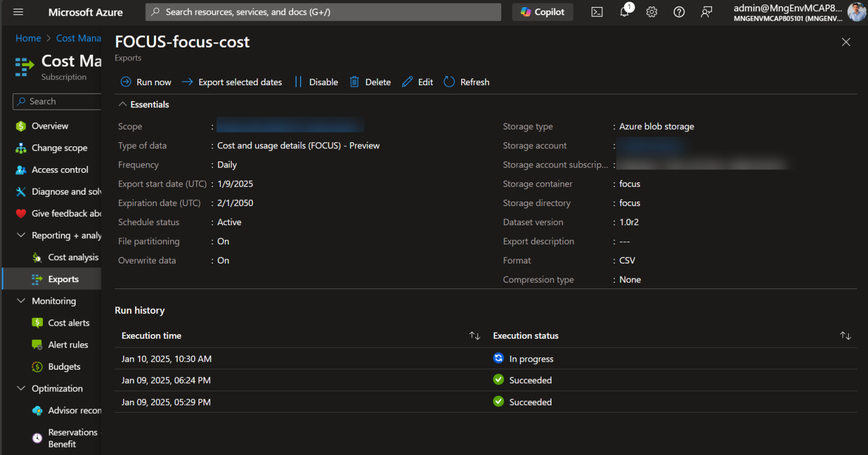The width and height of the screenshot is (868, 455).
Task: Edit the export settings
Action: click(x=417, y=82)
